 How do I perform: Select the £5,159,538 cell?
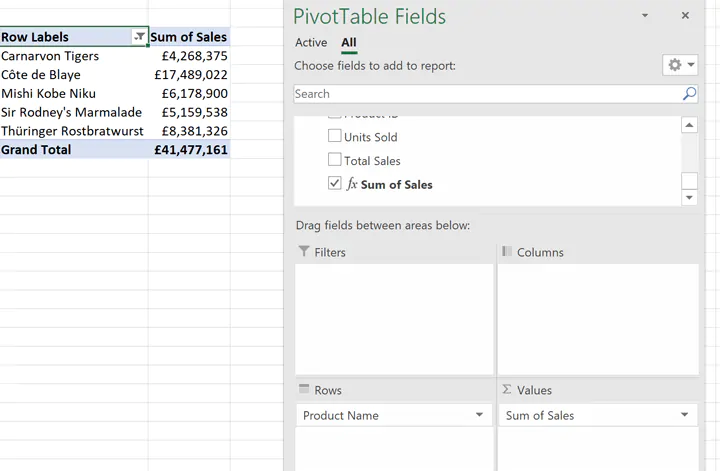tap(189, 112)
